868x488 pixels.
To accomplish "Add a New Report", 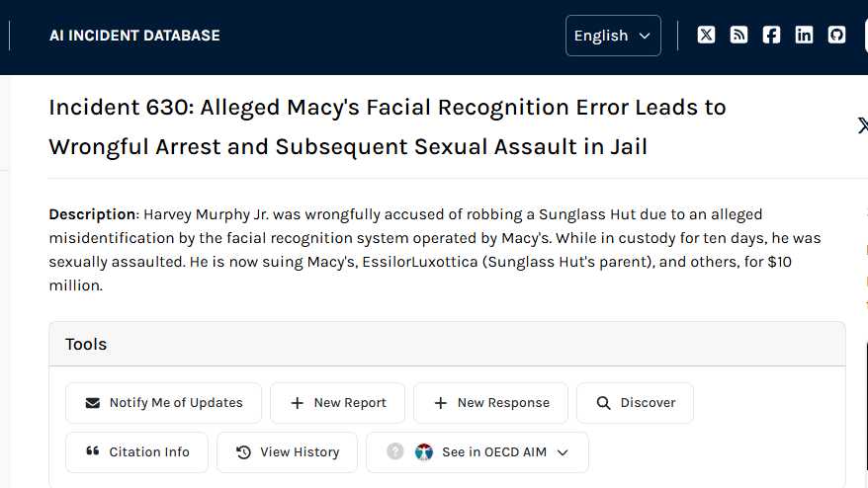I will click(x=338, y=403).
